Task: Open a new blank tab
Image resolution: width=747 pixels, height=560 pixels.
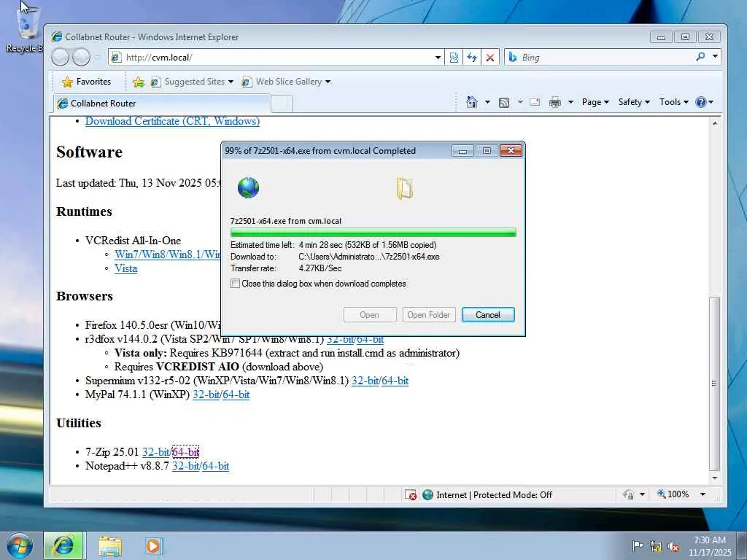Action: [282, 104]
